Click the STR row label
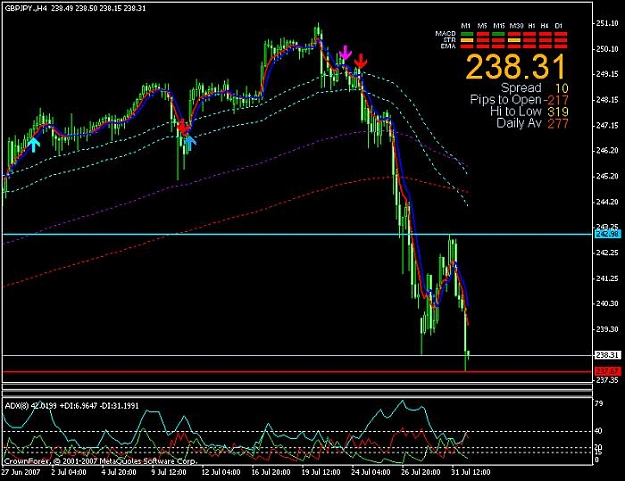Image resolution: width=625 pixels, height=481 pixels. coord(449,40)
